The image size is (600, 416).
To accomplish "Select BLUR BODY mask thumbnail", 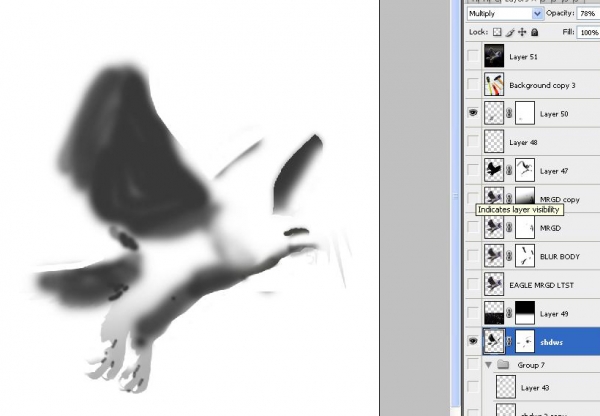I will click(x=525, y=256).
